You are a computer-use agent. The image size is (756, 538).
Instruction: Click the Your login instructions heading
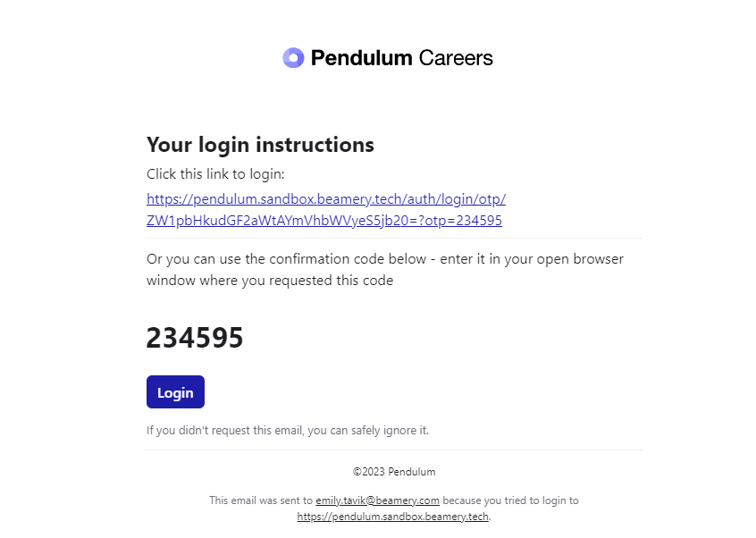coord(260,145)
